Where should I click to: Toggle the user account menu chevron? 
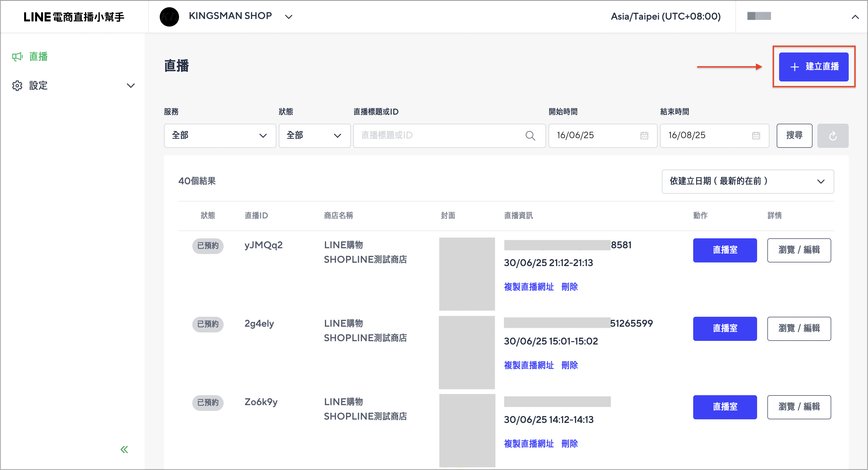click(855, 17)
